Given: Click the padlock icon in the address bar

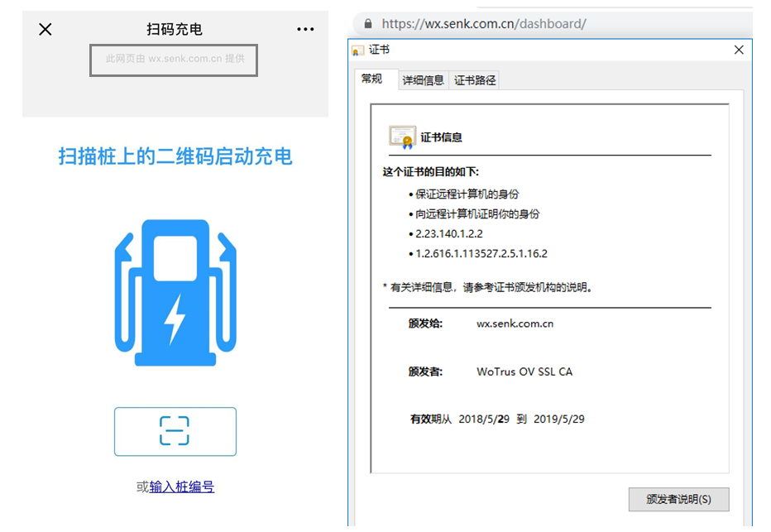Looking at the screenshot, I should (x=368, y=23).
